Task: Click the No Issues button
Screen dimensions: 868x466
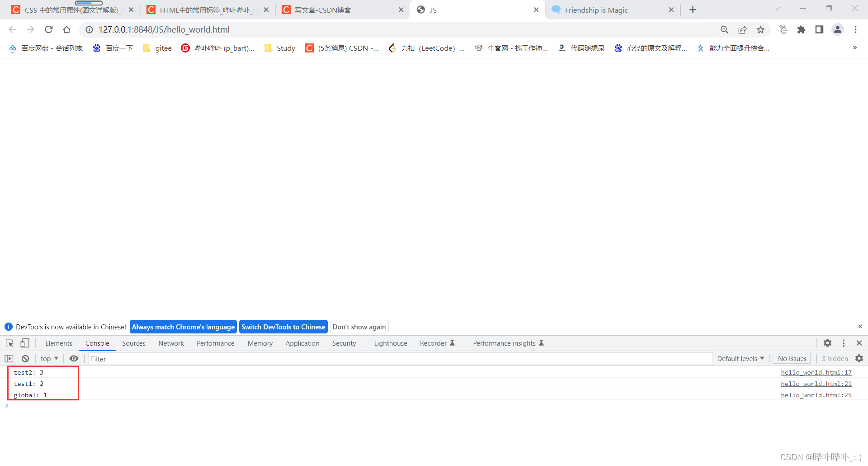Action: click(792, 358)
